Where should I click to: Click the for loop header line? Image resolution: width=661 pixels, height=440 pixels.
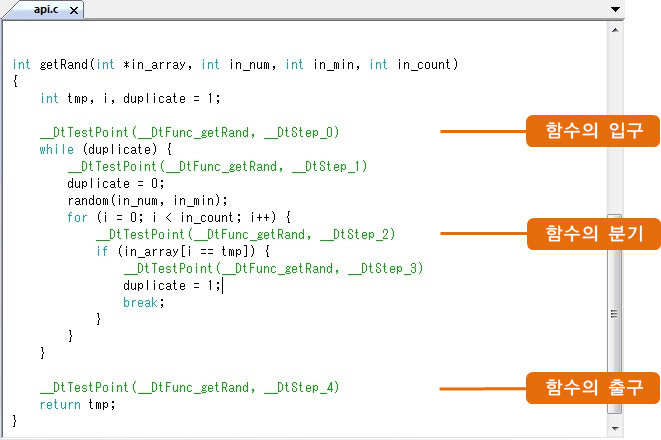click(x=179, y=217)
